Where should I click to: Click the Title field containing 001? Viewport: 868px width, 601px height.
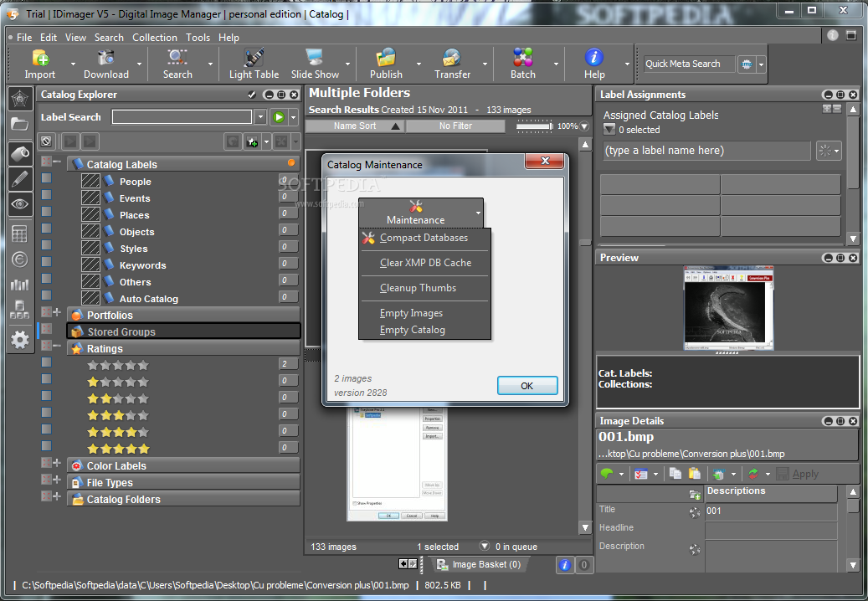tap(771, 511)
